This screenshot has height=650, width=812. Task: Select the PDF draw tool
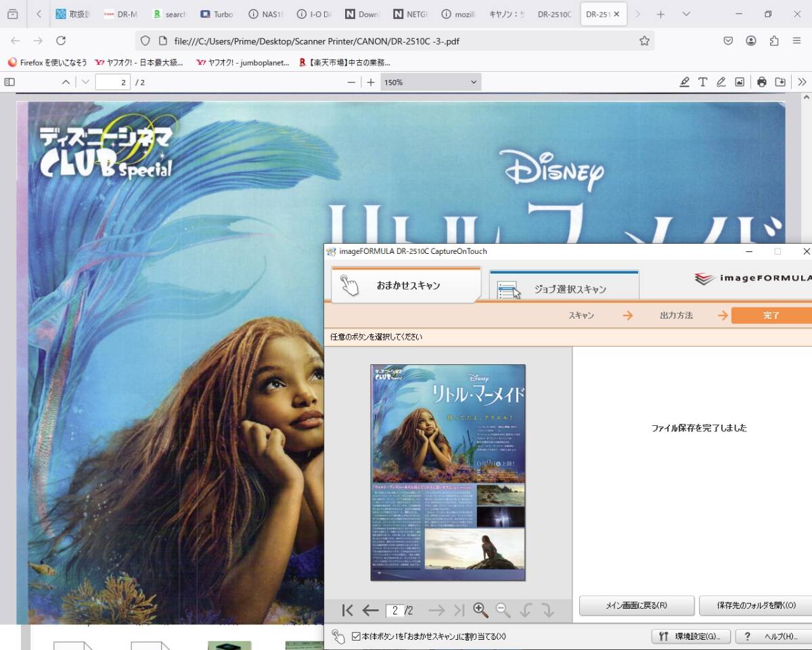(x=721, y=82)
